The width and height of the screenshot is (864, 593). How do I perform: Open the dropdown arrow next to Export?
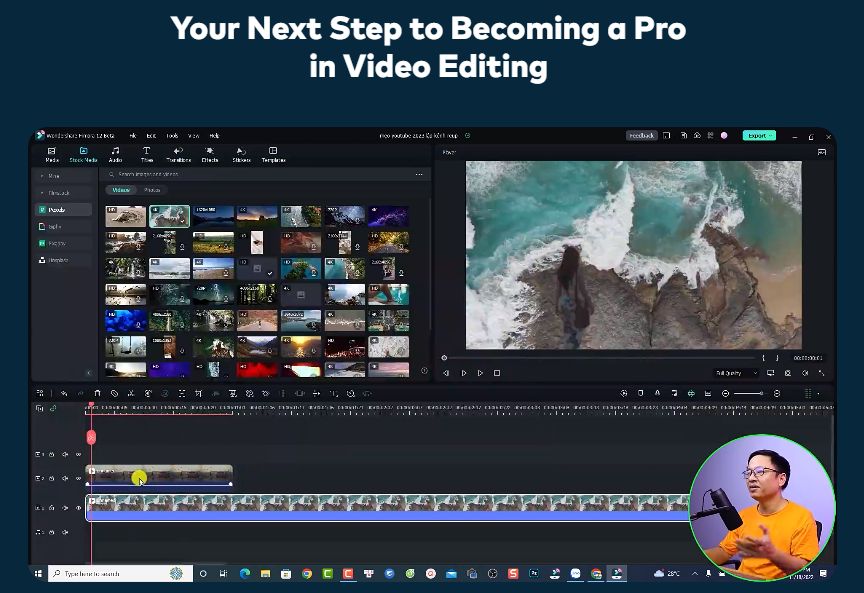pyautogui.click(x=771, y=134)
